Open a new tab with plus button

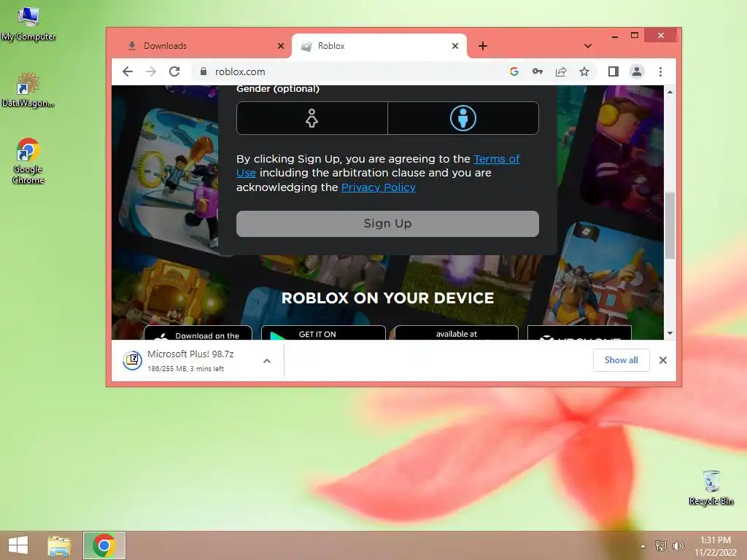(483, 46)
